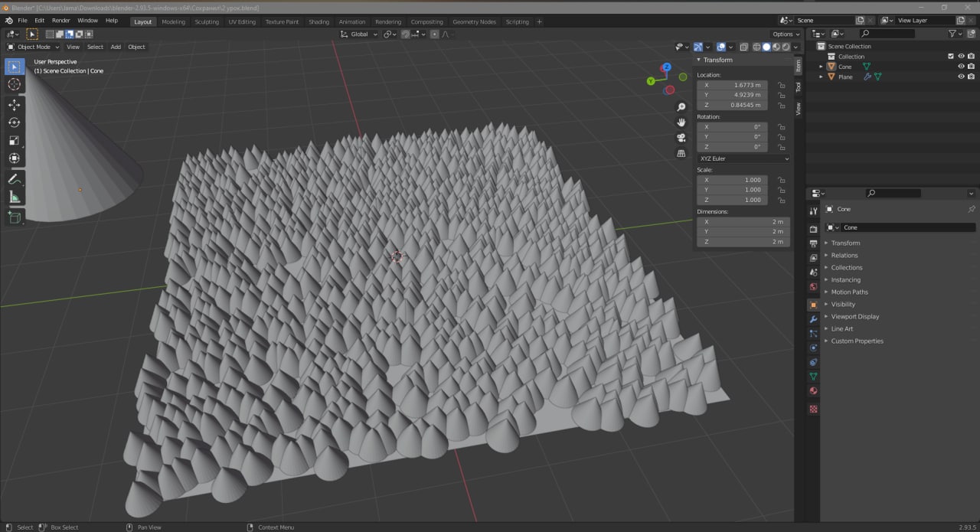This screenshot has height=532, width=980.
Task: Select the Rotate tool
Action: [x=14, y=122]
